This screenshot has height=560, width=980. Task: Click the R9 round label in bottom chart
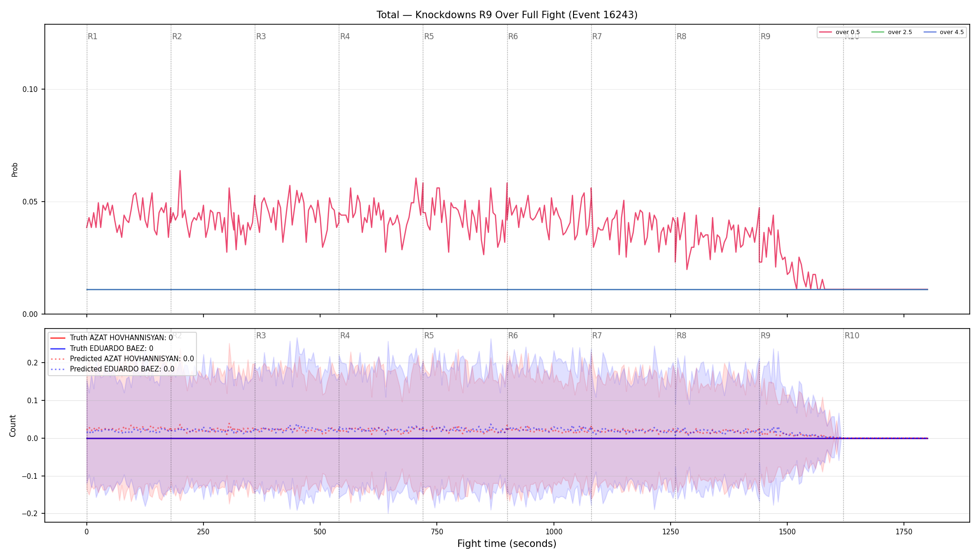pyautogui.click(x=765, y=336)
